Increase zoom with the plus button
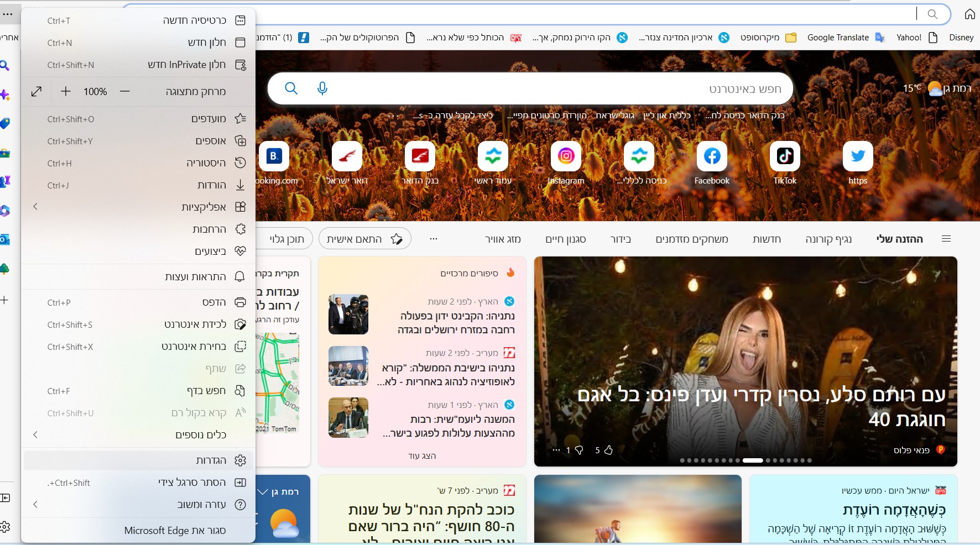This screenshot has width=980, height=545. pos(66,92)
